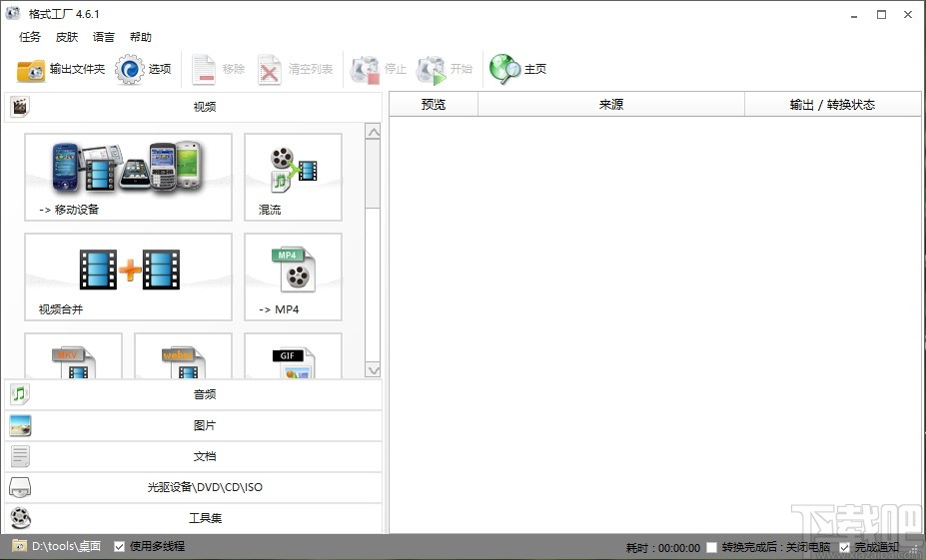Toggle the multi-threading (使用多线程) checkbox
926x560 pixels.
click(119, 546)
